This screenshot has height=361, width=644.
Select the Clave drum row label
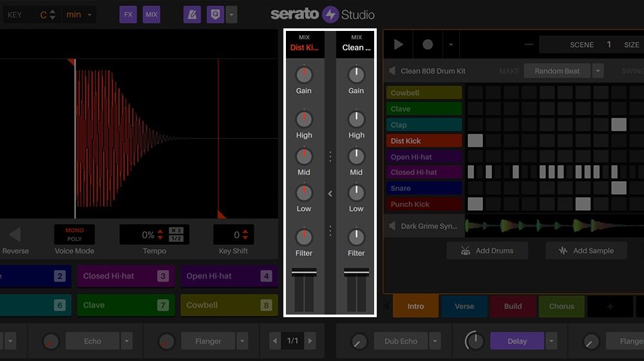[424, 108]
